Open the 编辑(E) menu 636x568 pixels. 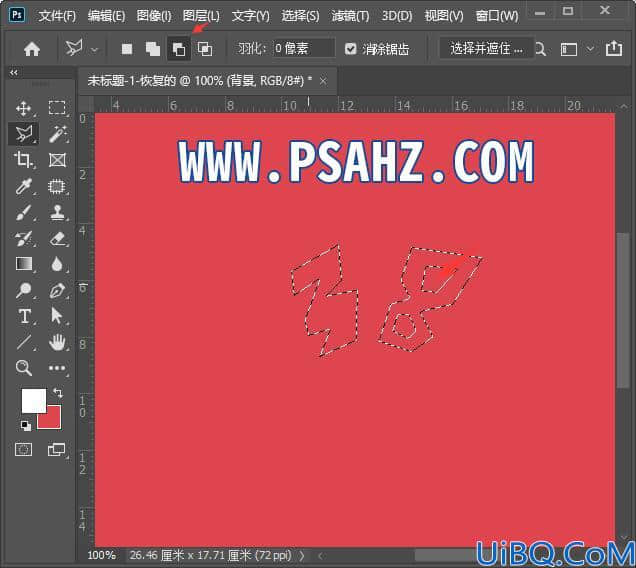(x=106, y=16)
